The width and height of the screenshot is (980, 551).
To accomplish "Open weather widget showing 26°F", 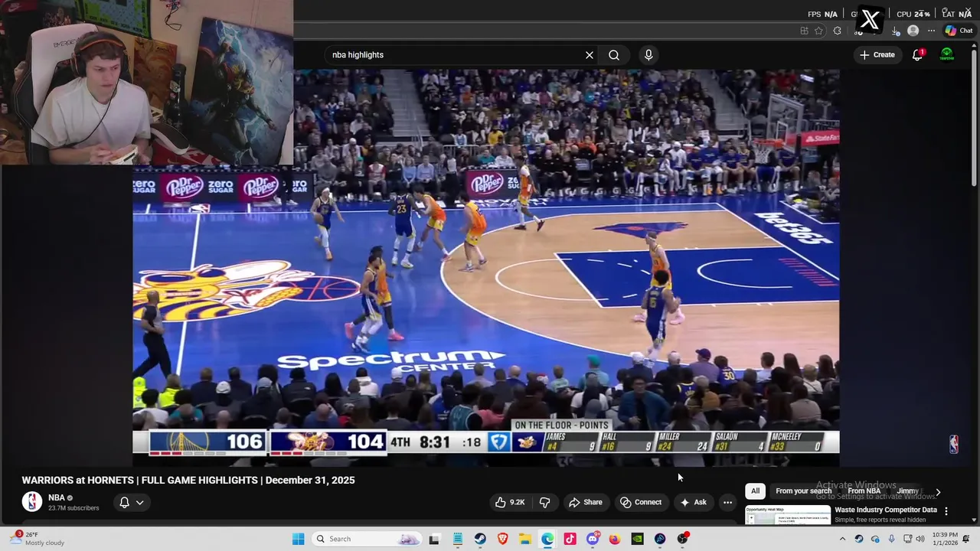I will pos(38,539).
